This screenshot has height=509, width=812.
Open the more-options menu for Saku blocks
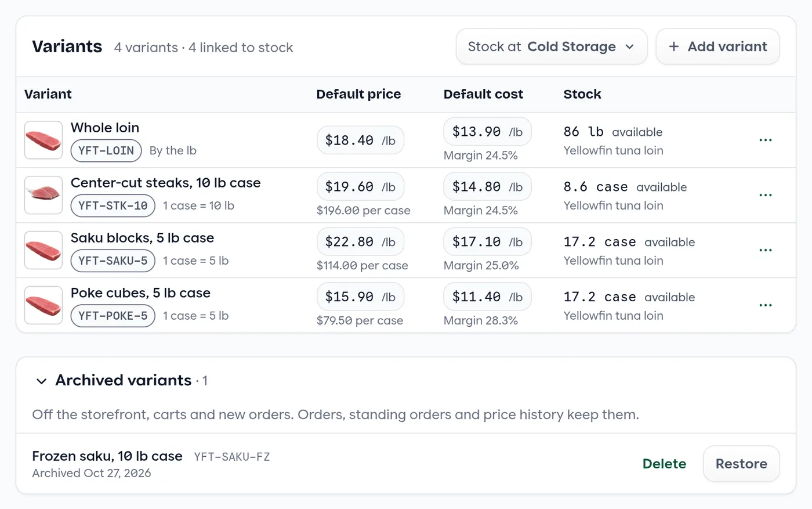tap(766, 250)
